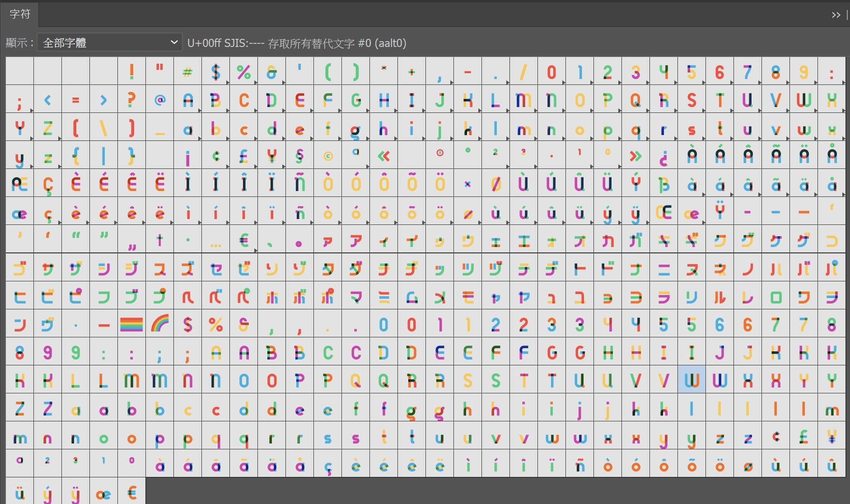
Task: Select the highlighted W glyph cell
Action: click(x=691, y=380)
